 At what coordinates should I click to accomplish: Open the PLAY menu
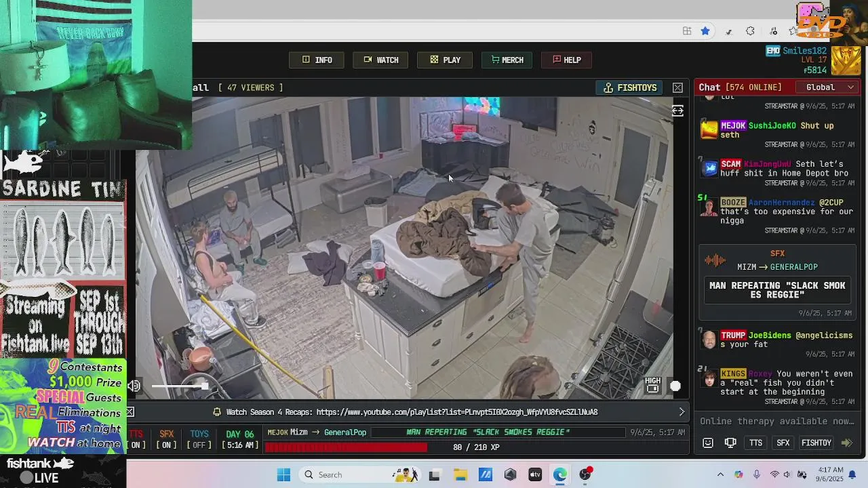coord(445,60)
